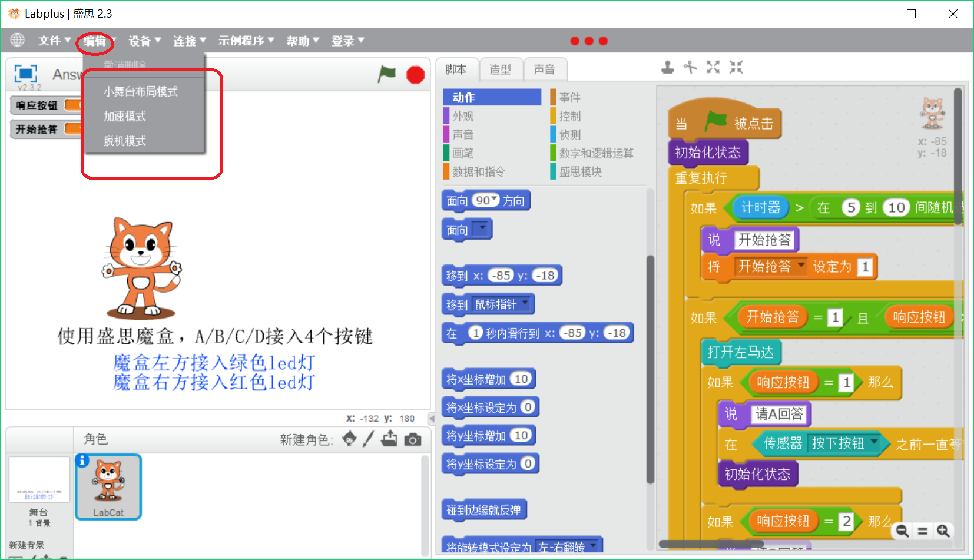Click the 10 field in 将x坐标增加 block
Image resolution: width=974 pixels, height=560 pixels.
click(x=522, y=379)
